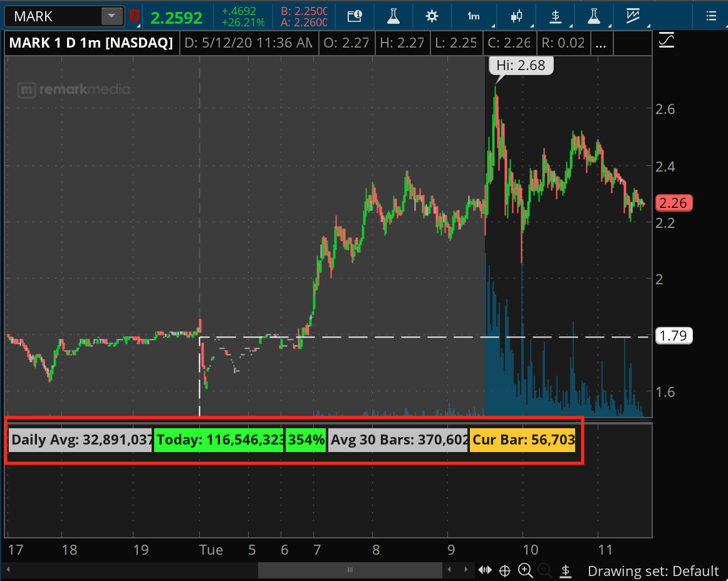Click the D: 5/12/20 date value in header
This screenshot has height=581, width=728.
(x=249, y=43)
